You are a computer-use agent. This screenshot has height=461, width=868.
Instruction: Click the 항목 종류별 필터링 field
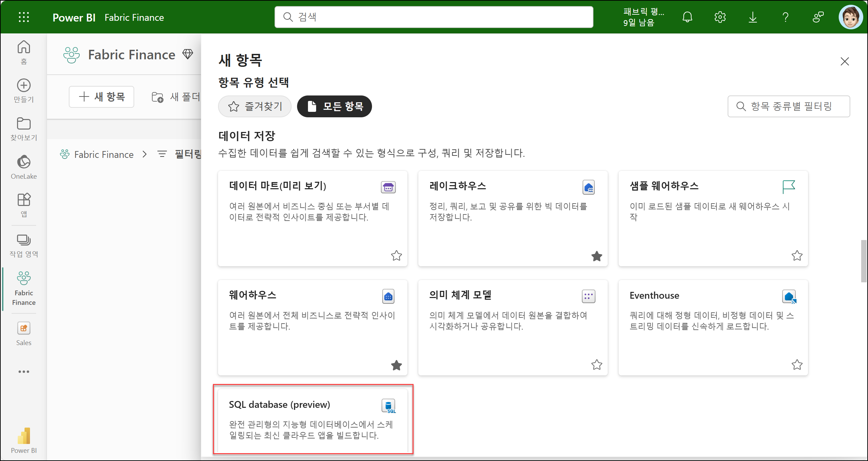click(x=789, y=106)
